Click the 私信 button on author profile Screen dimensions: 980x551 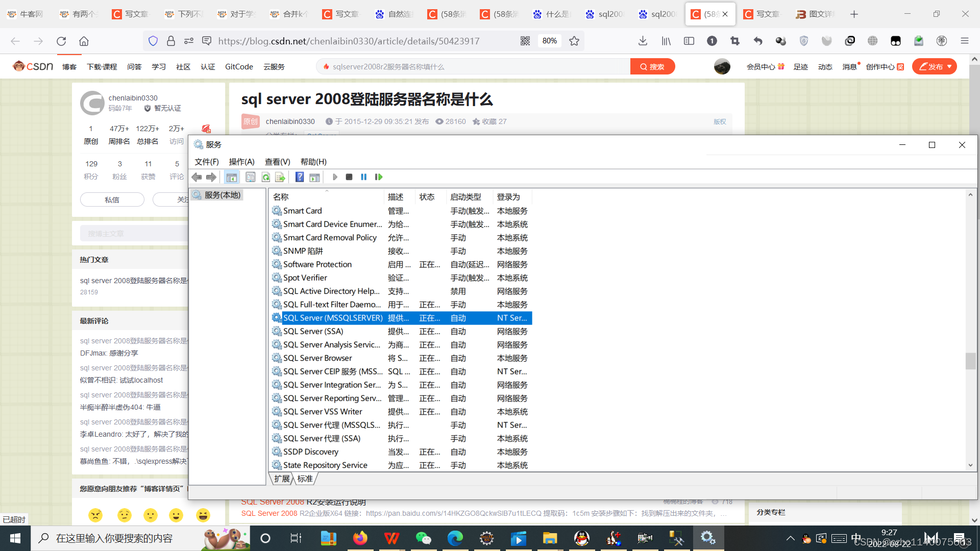(112, 199)
